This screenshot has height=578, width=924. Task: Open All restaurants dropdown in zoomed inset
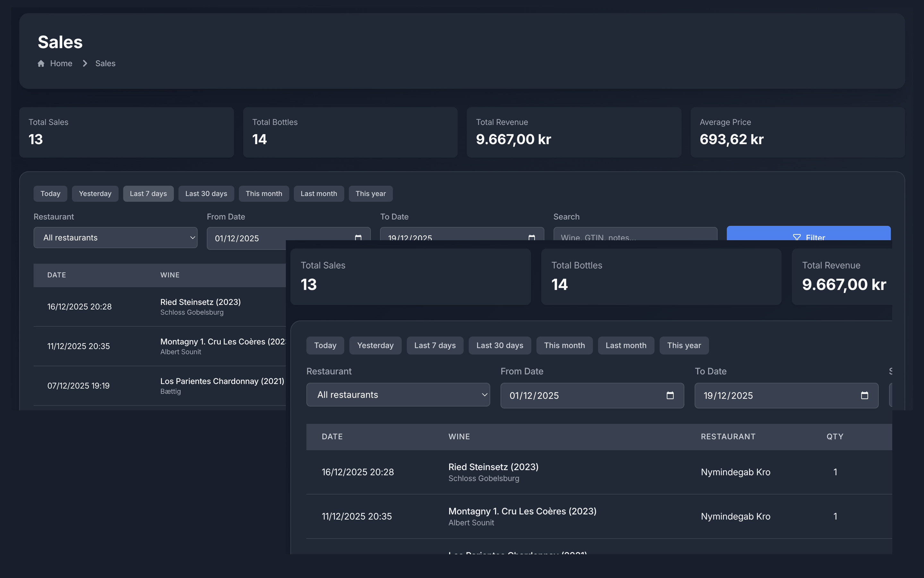tap(398, 395)
